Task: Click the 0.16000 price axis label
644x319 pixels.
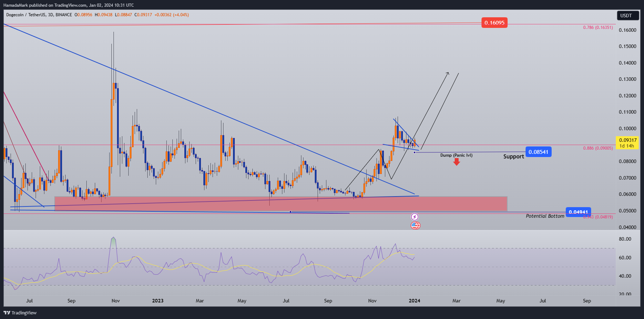Action: 628,30
